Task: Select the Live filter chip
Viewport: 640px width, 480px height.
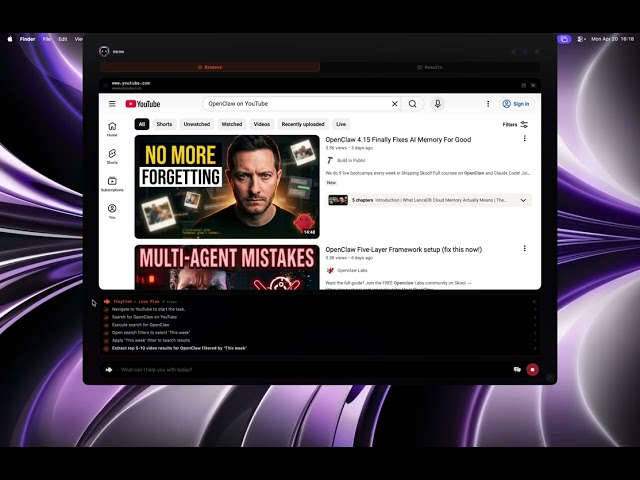Action: tap(341, 124)
